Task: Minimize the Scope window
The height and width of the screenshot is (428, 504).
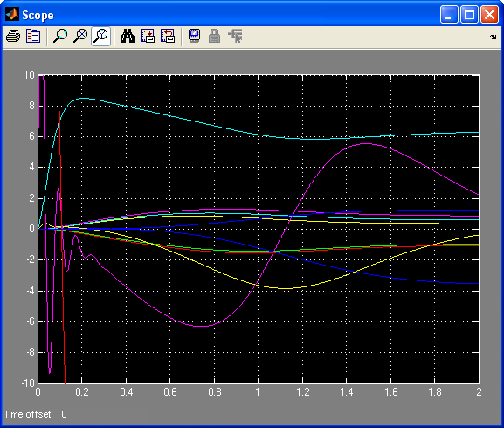Action: [x=449, y=15]
